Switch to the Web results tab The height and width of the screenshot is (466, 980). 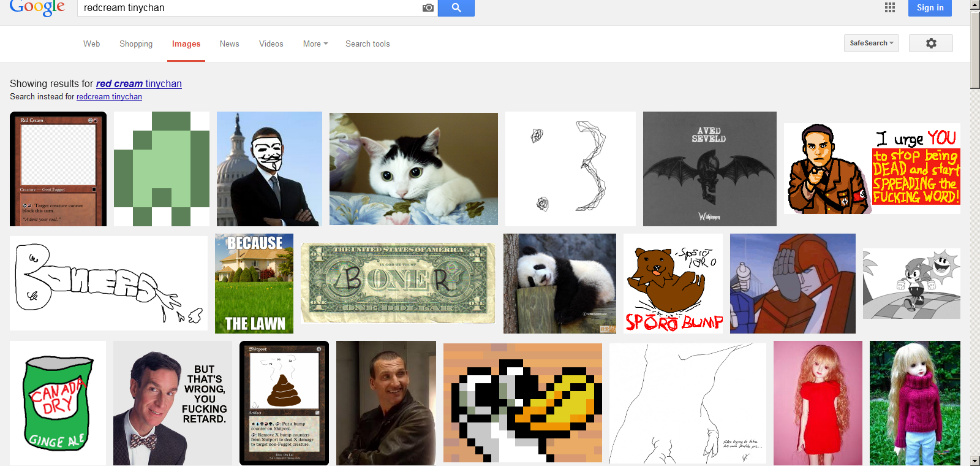(x=92, y=44)
